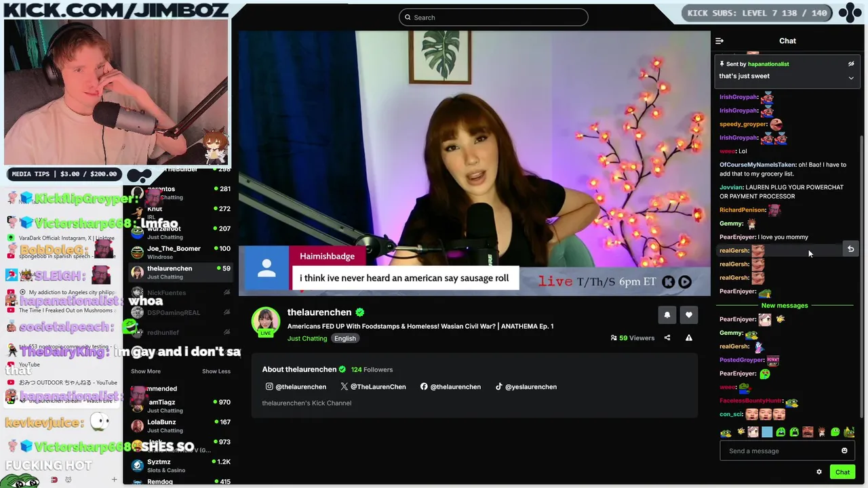
Task: Report stream using warning triangle icon
Action: click(x=689, y=338)
